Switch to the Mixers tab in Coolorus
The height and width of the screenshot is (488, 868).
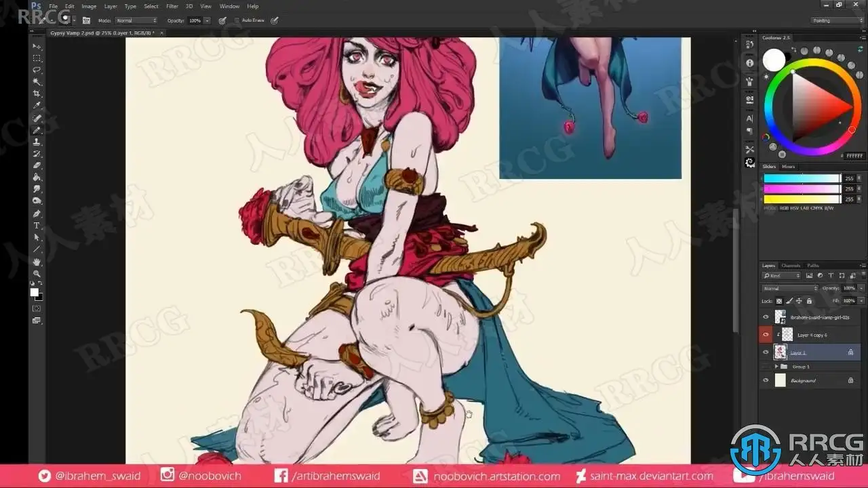pyautogui.click(x=789, y=167)
